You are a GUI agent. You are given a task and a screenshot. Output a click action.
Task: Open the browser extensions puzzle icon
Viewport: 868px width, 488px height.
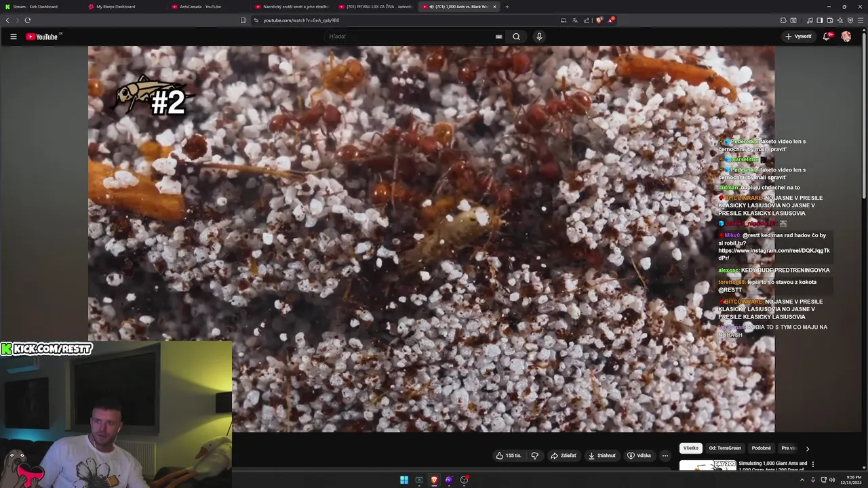pos(783,20)
